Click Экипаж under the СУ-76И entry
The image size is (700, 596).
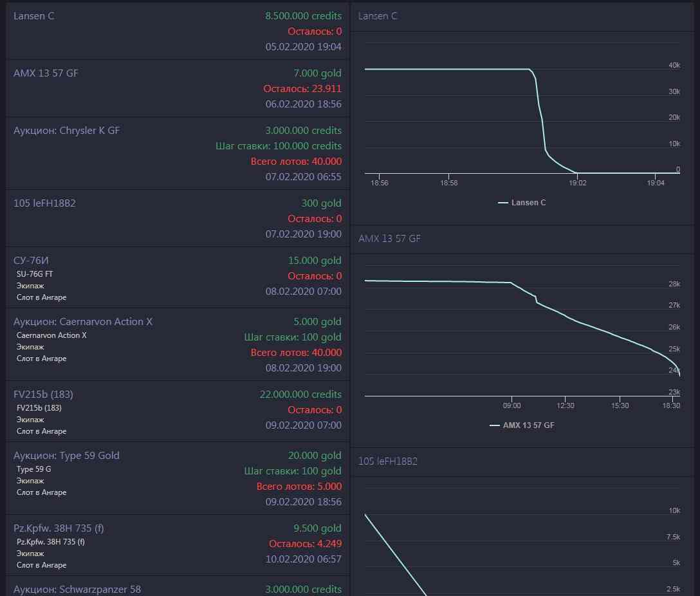[30, 286]
